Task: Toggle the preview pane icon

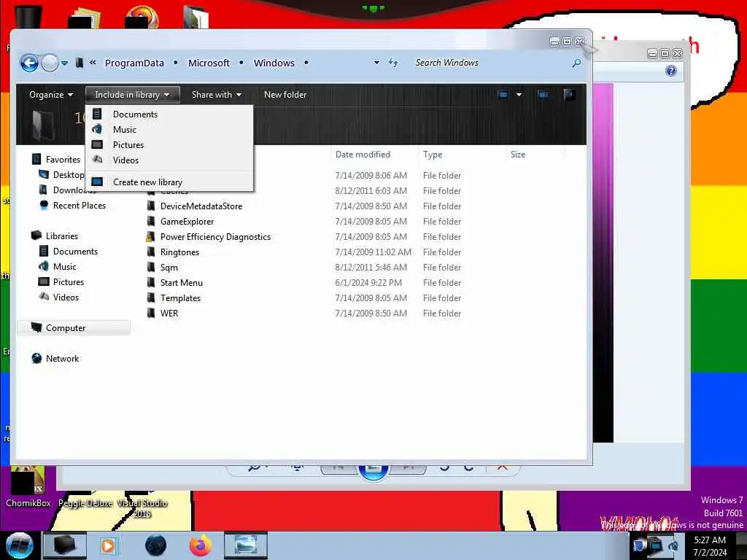Action: pos(543,95)
